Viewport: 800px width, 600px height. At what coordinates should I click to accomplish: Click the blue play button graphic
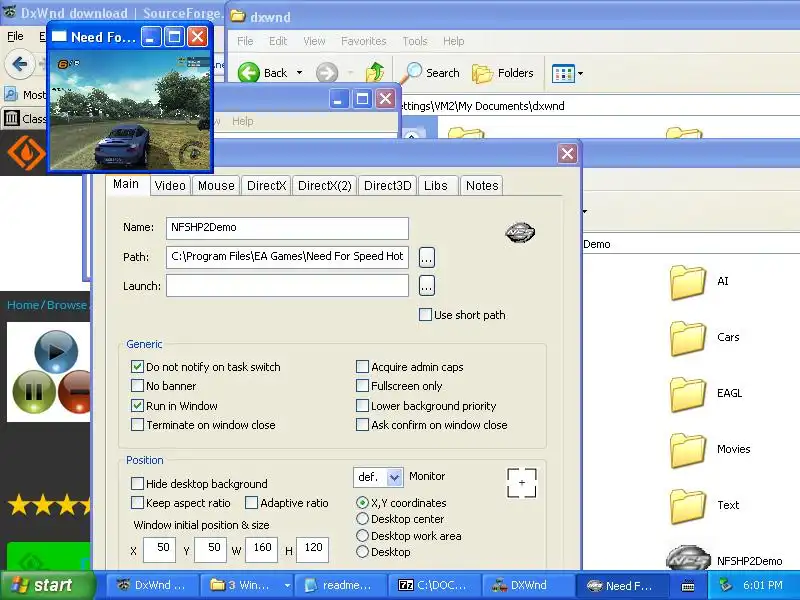[x=56, y=352]
